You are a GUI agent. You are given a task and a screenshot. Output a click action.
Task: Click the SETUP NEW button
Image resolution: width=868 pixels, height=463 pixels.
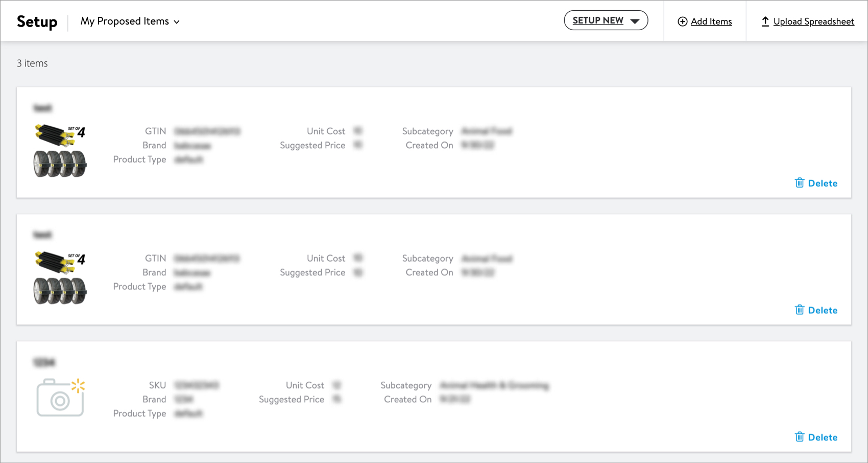pyautogui.click(x=606, y=20)
